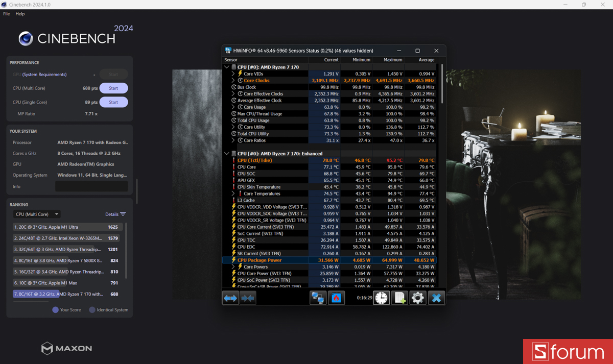This screenshot has width=613, height=364.
Task: Select the AMD Ryzen 7 5800X ranking entry
Action: (x=66, y=260)
